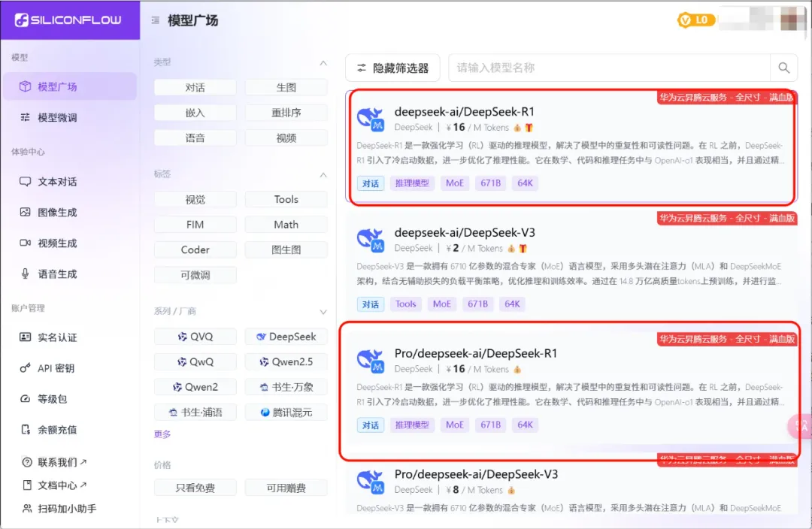
Task: Open 文本对话 in the sidebar
Action: (58, 182)
